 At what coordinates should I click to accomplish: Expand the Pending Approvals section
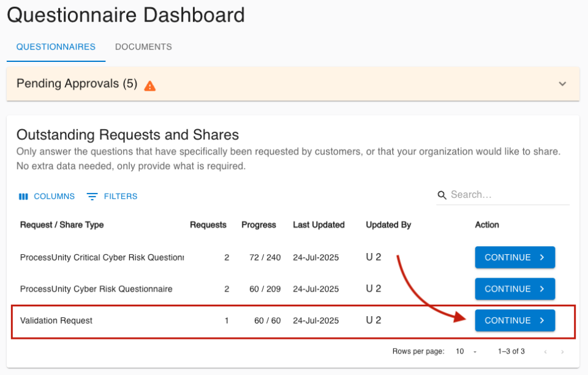pos(562,84)
